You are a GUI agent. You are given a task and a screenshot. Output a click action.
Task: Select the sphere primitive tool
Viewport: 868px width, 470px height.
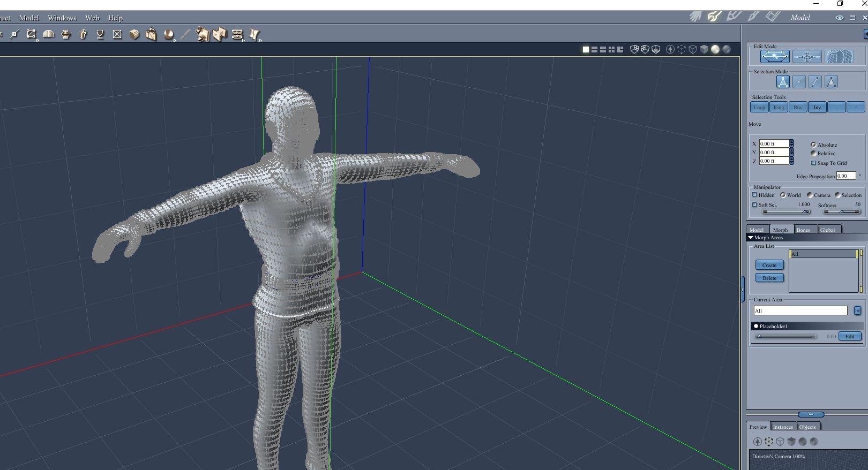tap(169, 35)
